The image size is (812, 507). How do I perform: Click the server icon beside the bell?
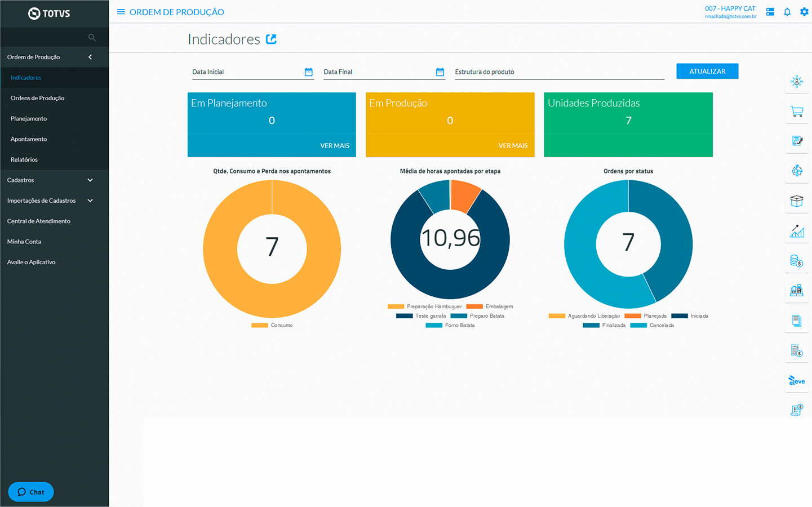[x=770, y=12]
